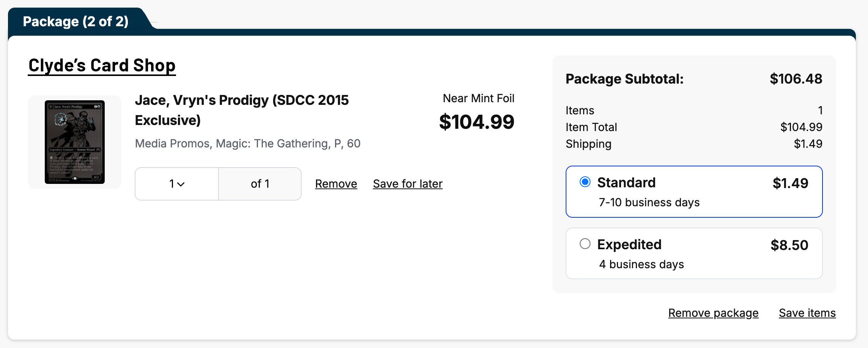Click Remove package link

point(713,313)
